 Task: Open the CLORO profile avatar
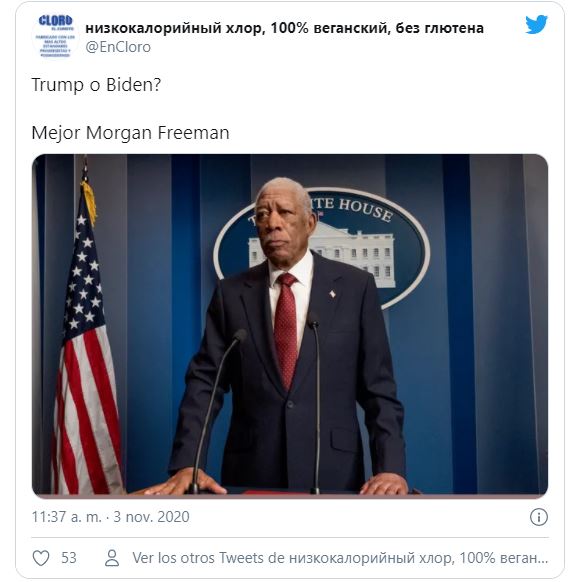[x=56, y=36]
